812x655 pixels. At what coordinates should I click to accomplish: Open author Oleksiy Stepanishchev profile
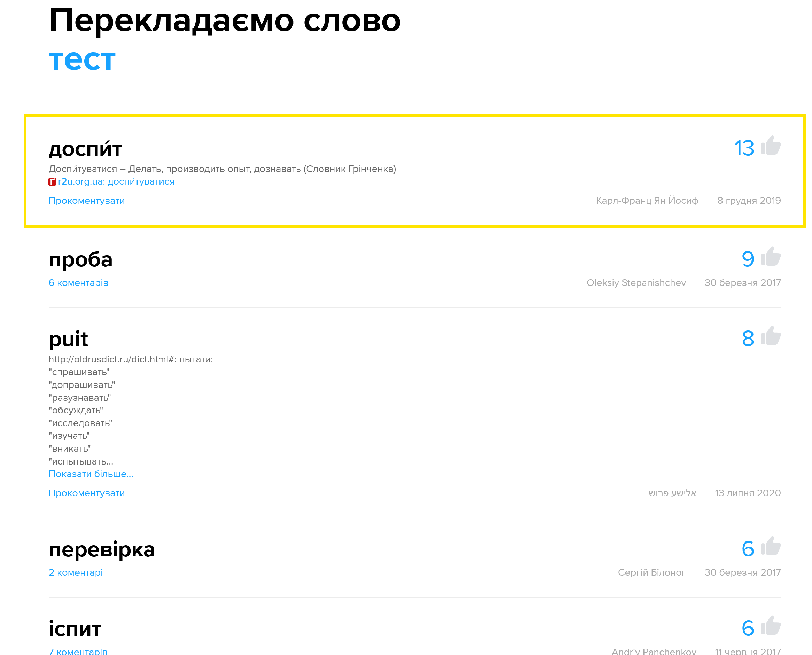point(636,283)
